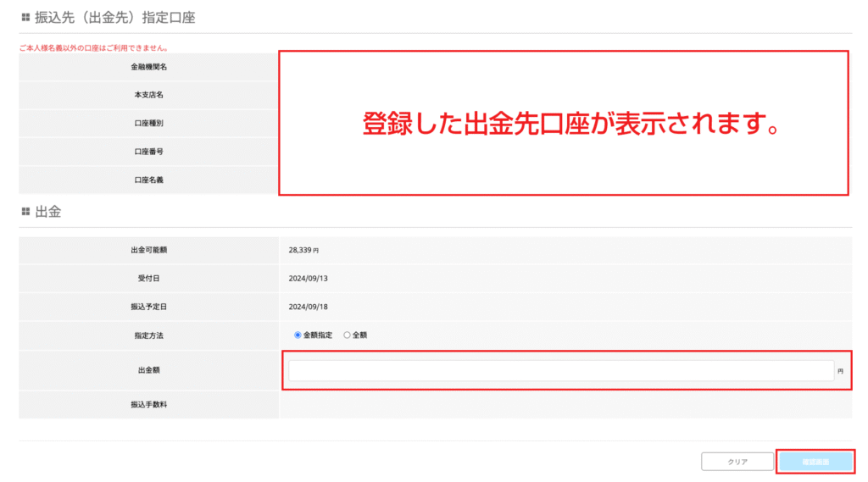Focus the 出金額 amount input field

560,371
